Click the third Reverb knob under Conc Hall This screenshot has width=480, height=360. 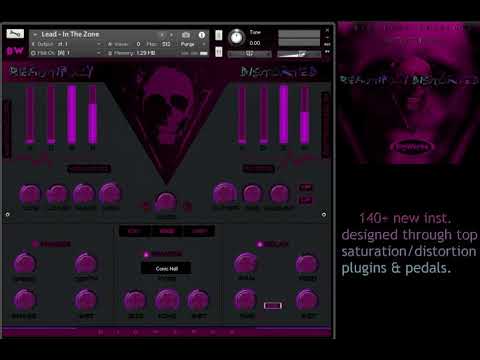click(198, 300)
